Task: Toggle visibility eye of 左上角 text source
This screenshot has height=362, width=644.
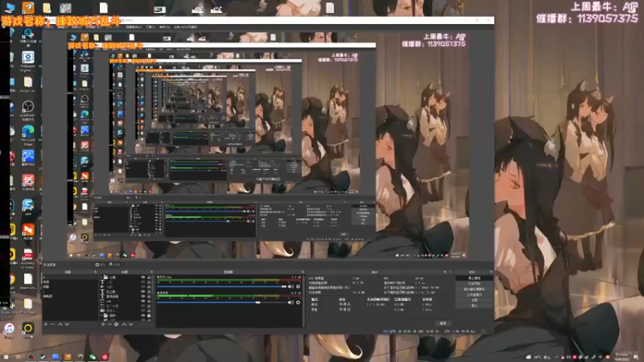Action: pos(143,292)
